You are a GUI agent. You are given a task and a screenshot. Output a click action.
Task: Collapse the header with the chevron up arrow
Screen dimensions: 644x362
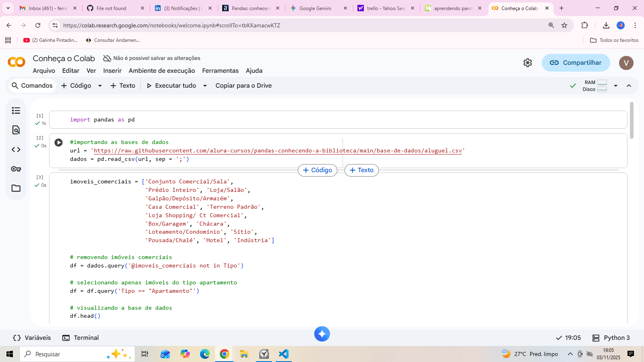point(629,86)
